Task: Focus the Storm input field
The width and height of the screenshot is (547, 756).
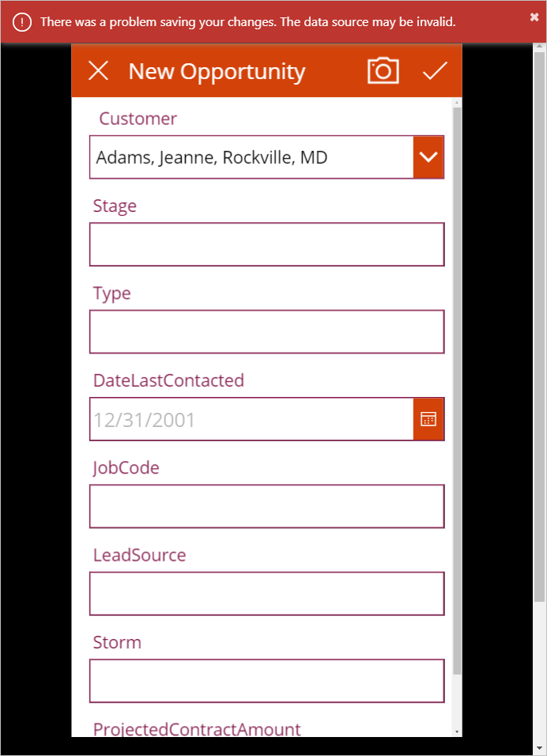Action: tap(266, 681)
